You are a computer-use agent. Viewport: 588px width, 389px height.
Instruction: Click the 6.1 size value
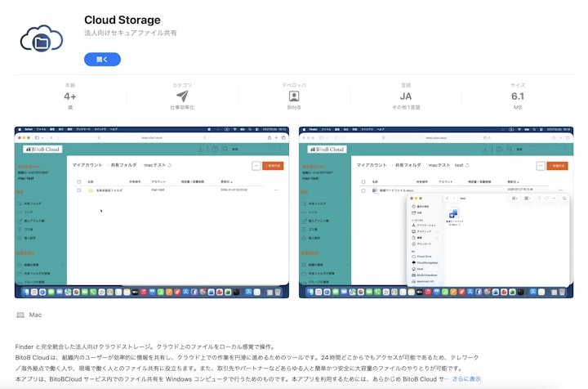click(518, 96)
